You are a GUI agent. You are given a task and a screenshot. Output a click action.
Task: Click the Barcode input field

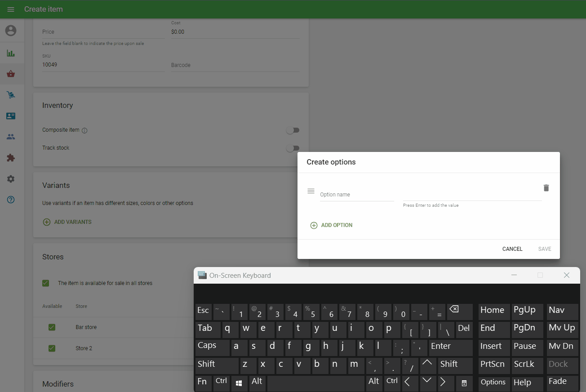[235, 65]
